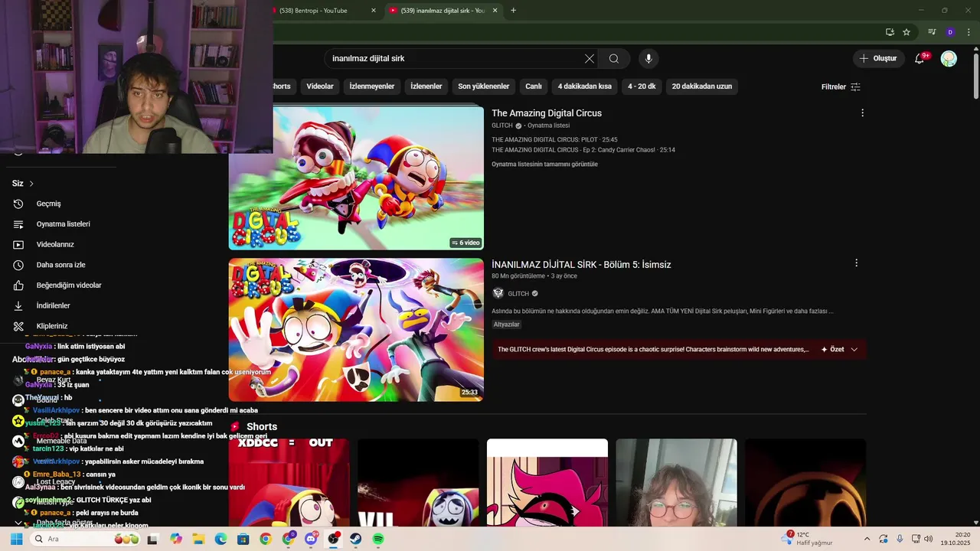Open GLITCH channel under Bölüm 5 video
The height and width of the screenshot is (551, 980).
click(518, 294)
